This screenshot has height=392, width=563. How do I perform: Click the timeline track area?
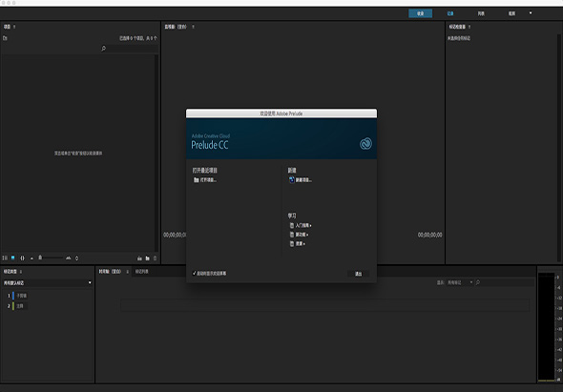[325, 305]
